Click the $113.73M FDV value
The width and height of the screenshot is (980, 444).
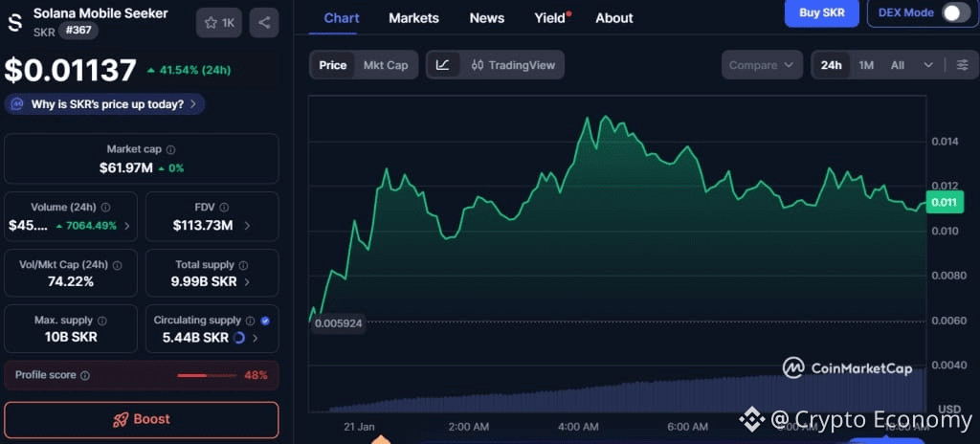point(203,226)
